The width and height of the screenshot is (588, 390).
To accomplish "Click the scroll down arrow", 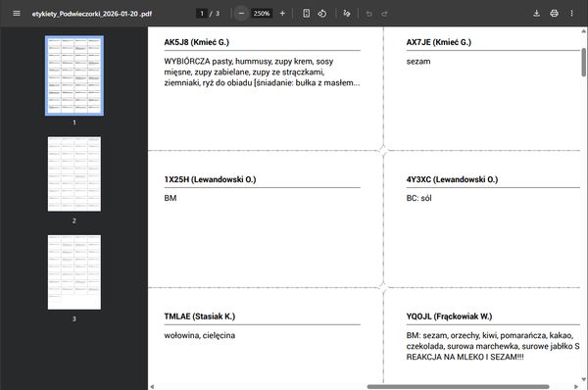I will click(584, 379).
